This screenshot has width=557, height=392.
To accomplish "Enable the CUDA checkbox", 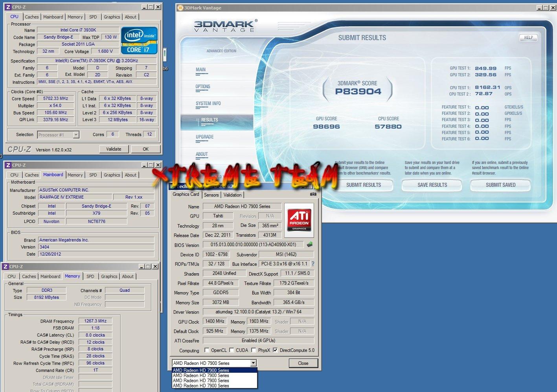I will coord(232,350).
